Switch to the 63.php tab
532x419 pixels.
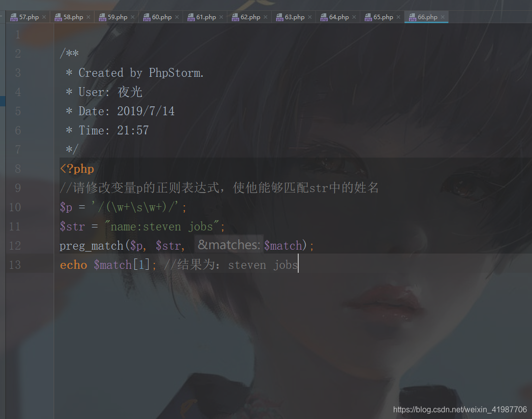pos(294,17)
